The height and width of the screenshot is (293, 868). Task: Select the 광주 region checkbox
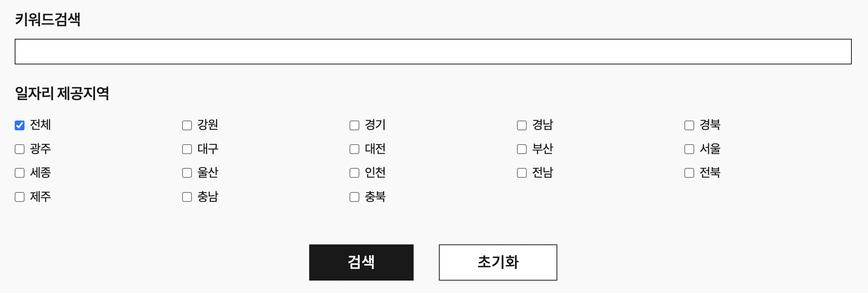click(x=19, y=149)
